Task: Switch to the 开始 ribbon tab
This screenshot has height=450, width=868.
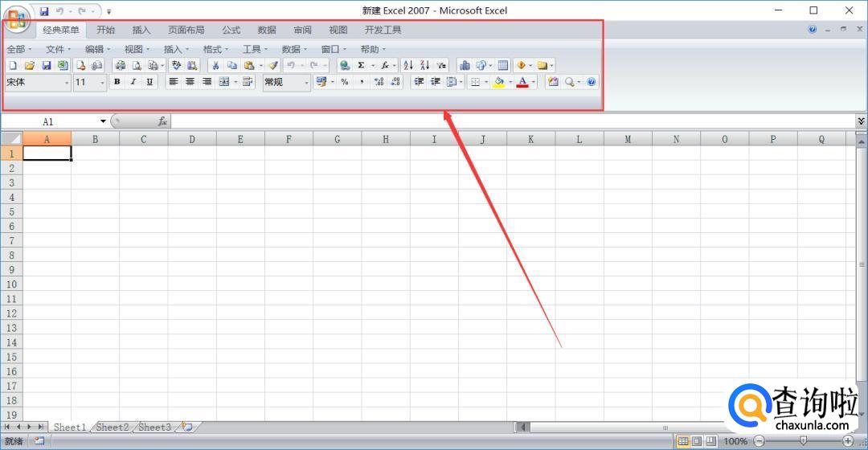Action: [x=106, y=30]
